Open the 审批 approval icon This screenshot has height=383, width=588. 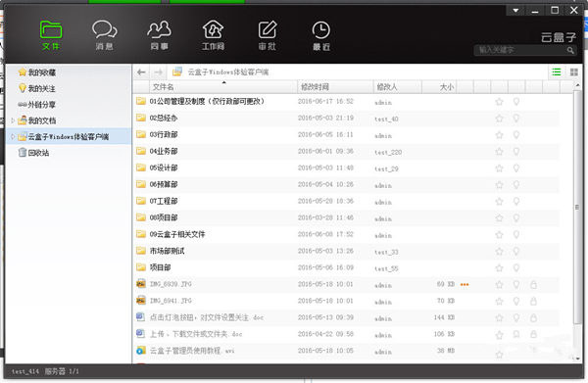pyautogui.click(x=267, y=30)
